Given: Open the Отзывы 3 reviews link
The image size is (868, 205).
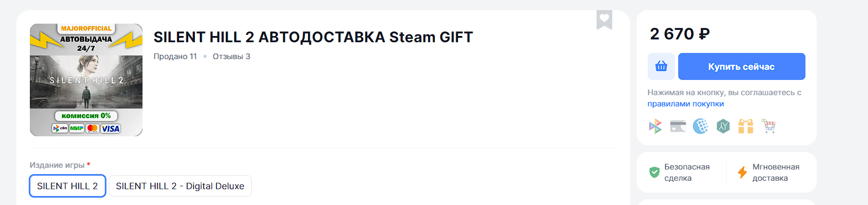Looking at the screenshot, I should (232, 56).
